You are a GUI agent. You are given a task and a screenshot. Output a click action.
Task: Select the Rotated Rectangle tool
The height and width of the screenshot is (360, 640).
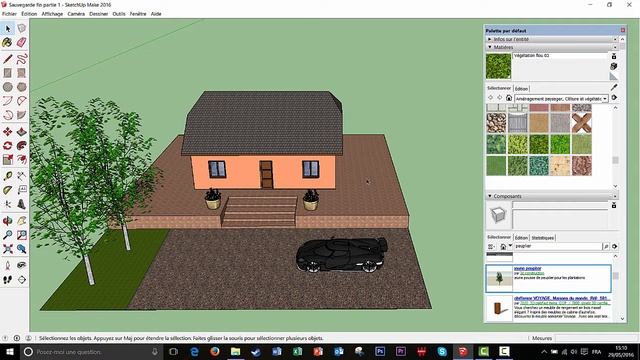tap(22, 73)
